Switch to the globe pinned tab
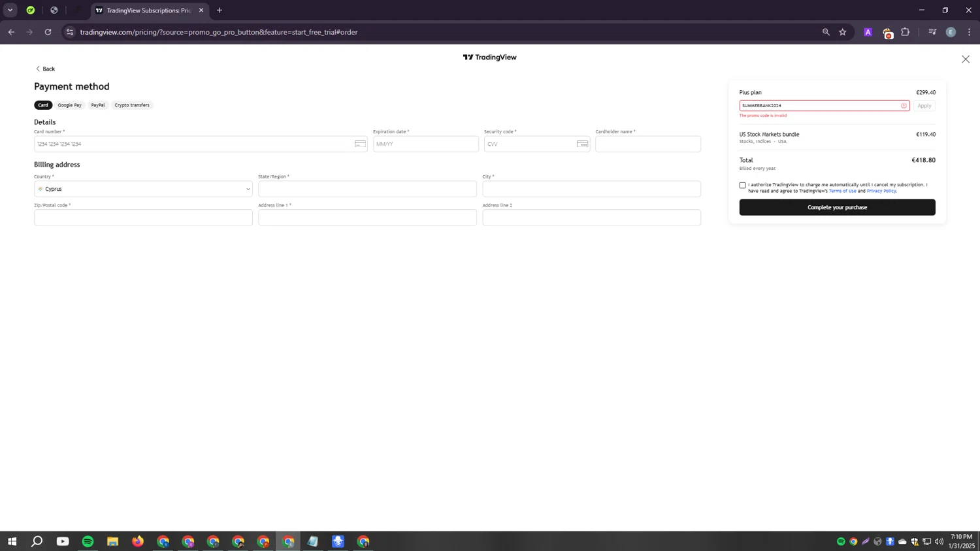Viewport: 980px width, 551px height. 54,10
